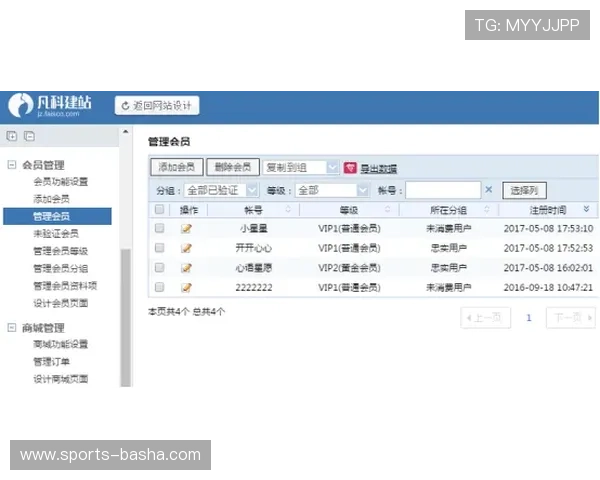
Task: Sort by 注册时间 descending arrow icon
Action: [586, 209]
